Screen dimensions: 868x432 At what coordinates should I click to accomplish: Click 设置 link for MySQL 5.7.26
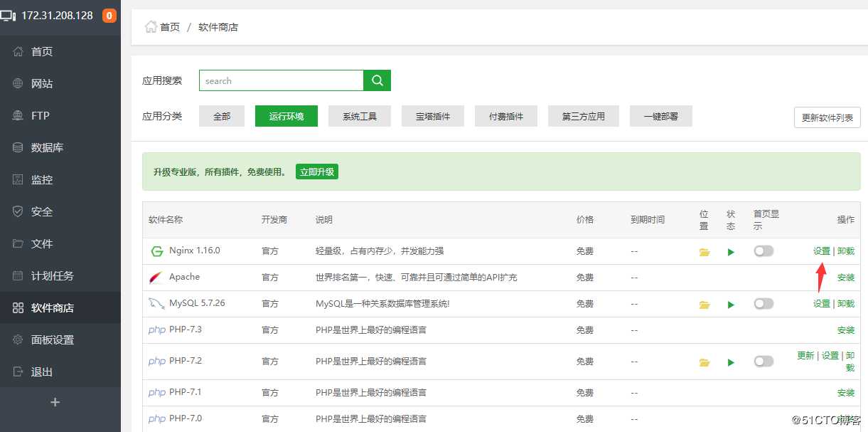[x=822, y=304]
